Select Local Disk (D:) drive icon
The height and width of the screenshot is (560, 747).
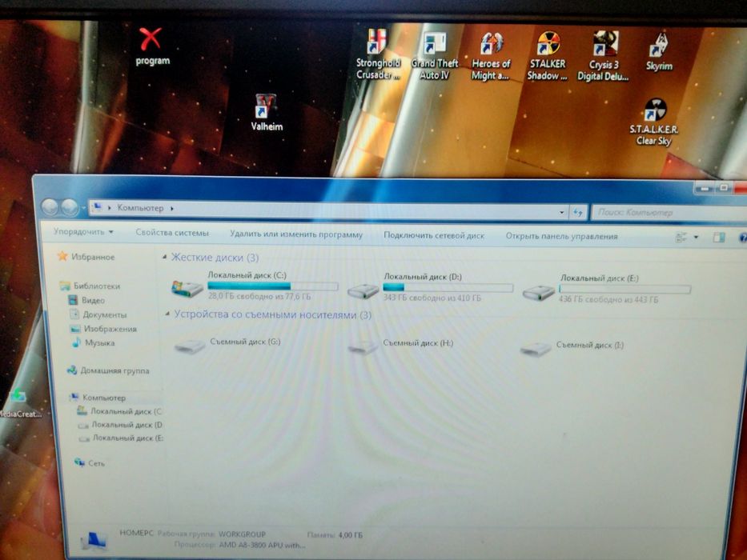pos(363,290)
